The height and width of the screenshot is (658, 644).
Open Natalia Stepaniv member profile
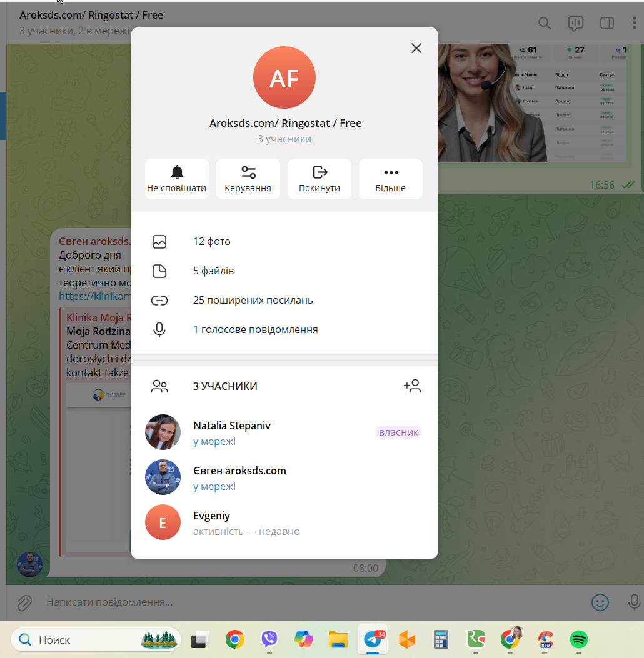284,432
